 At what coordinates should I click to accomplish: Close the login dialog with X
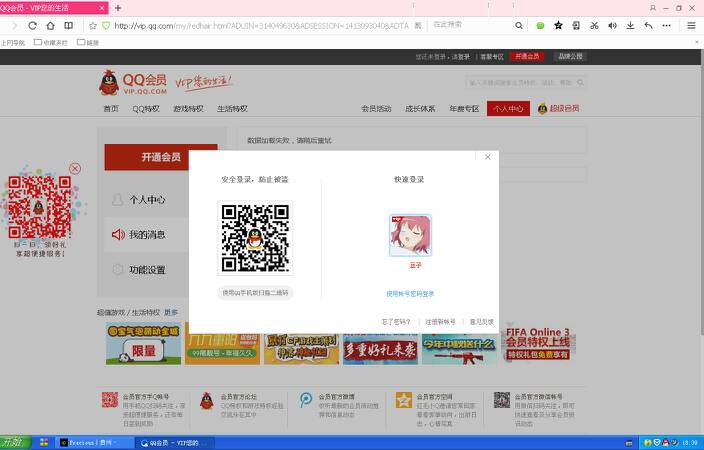click(x=488, y=157)
